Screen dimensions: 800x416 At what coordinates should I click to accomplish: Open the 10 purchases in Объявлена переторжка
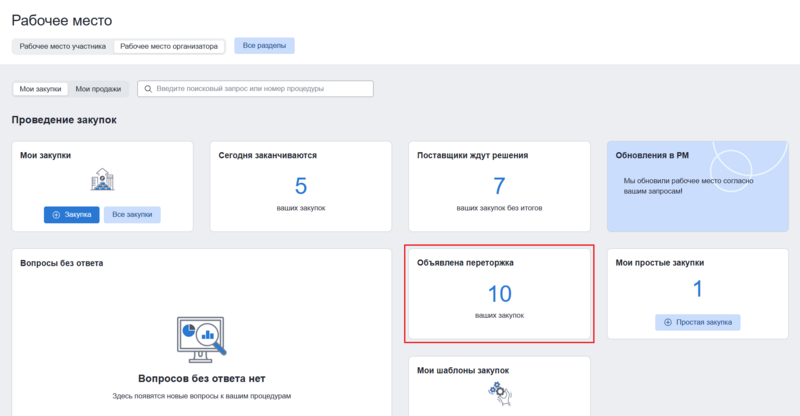[x=499, y=294]
